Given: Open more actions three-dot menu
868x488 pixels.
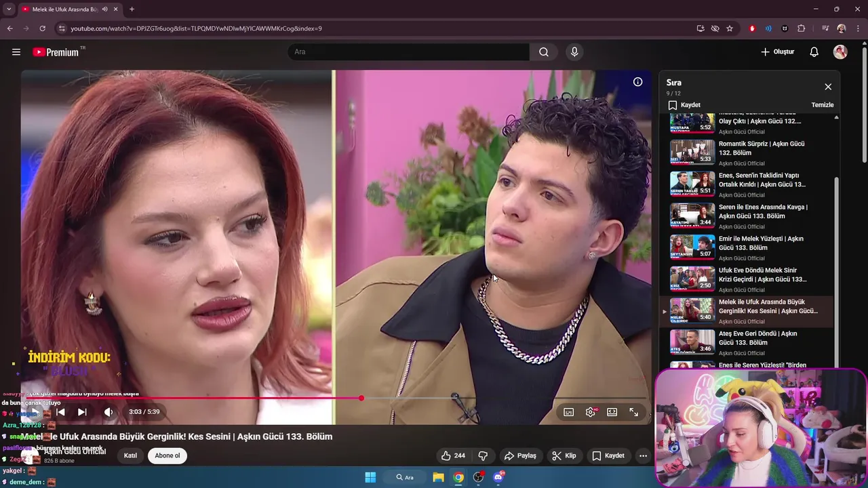Looking at the screenshot, I should click(643, 455).
